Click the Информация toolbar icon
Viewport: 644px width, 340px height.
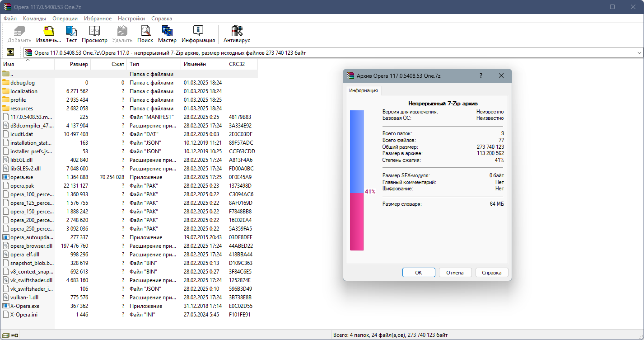pyautogui.click(x=198, y=34)
